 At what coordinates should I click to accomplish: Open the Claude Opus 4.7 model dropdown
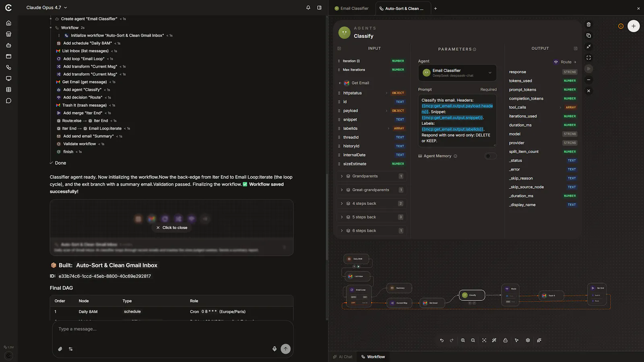[x=47, y=8]
